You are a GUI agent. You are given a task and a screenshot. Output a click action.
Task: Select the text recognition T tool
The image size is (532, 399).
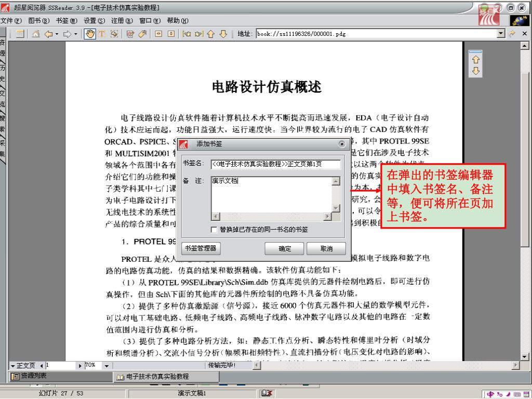[102, 34]
